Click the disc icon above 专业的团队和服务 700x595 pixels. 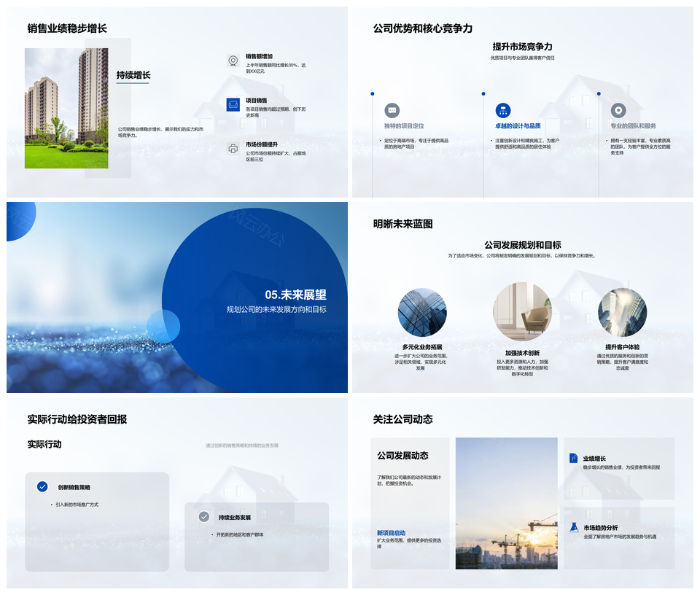click(x=618, y=110)
